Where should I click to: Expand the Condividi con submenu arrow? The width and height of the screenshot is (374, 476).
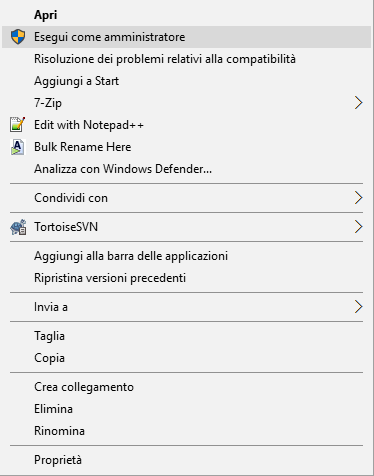coord(358,198)
